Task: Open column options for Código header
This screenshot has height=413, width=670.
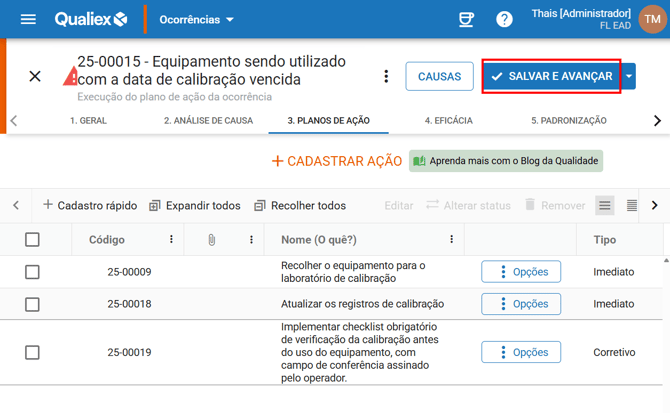Action: click(171, 240)
